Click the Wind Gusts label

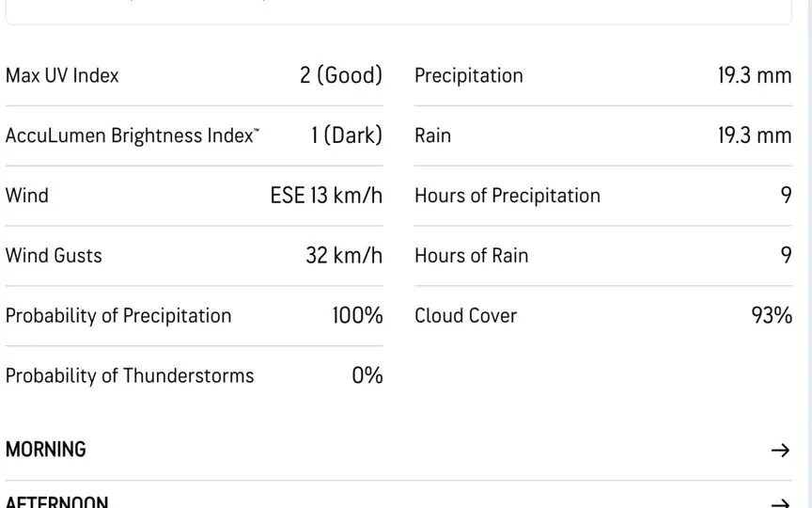[x=54, y=256]
